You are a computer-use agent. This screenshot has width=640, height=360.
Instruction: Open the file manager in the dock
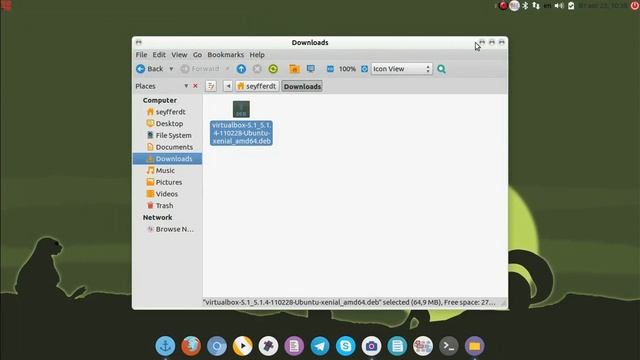(x=474, y=346)
